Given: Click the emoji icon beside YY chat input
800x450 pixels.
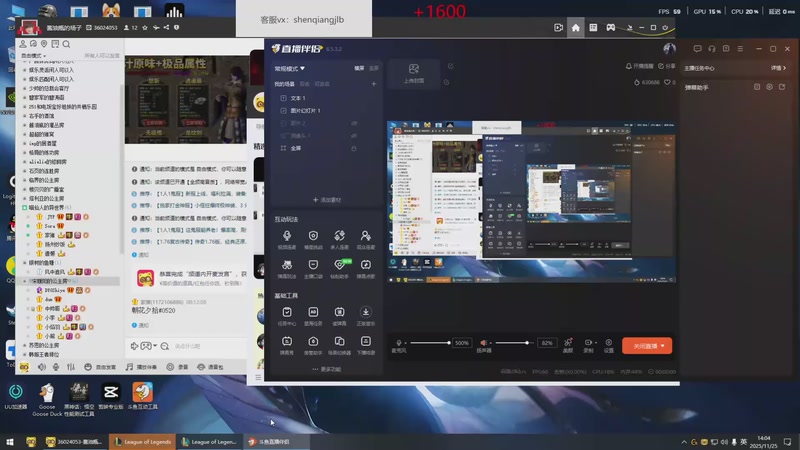Looking at the screenshot, I should point(165,346).
